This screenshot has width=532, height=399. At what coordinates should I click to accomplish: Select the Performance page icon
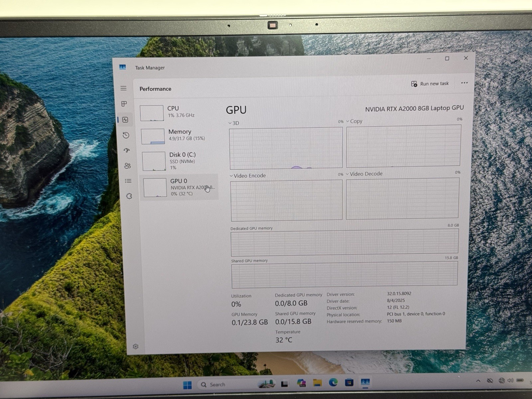pyautogui.click(x=125, y=120)
